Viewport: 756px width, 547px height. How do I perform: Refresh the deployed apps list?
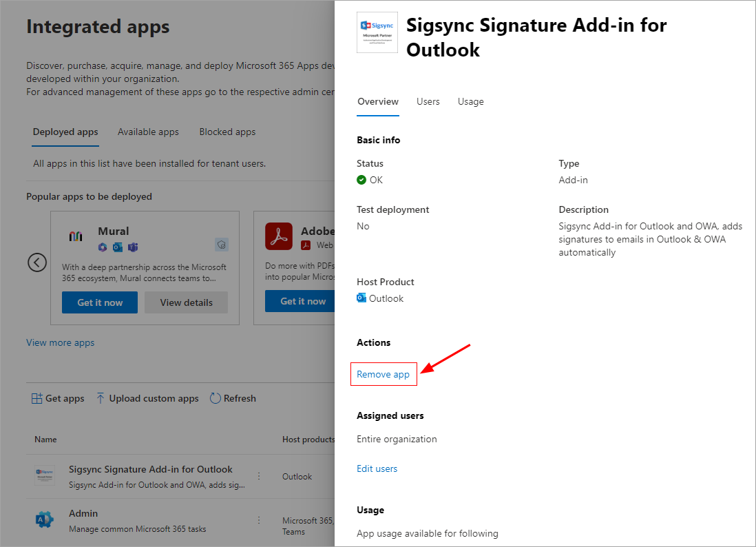pos(233,398)
